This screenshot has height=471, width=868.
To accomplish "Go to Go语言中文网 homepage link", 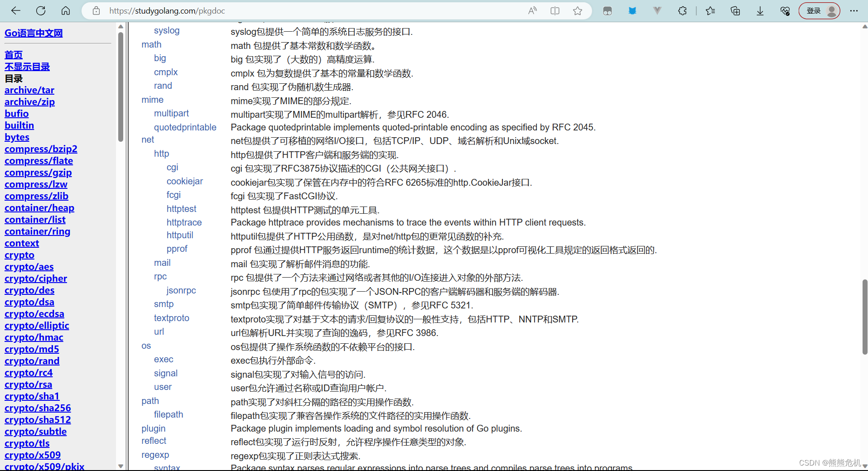I will point(33,33).
